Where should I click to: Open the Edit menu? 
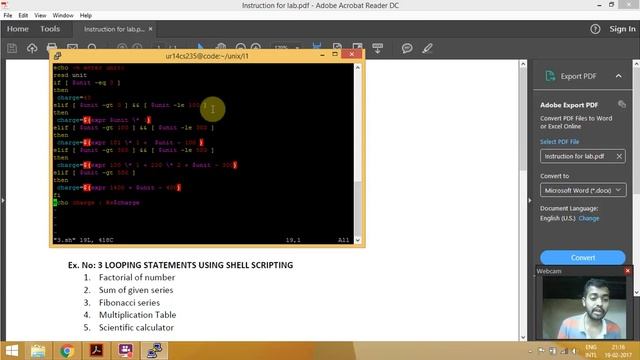click(23, 15)
